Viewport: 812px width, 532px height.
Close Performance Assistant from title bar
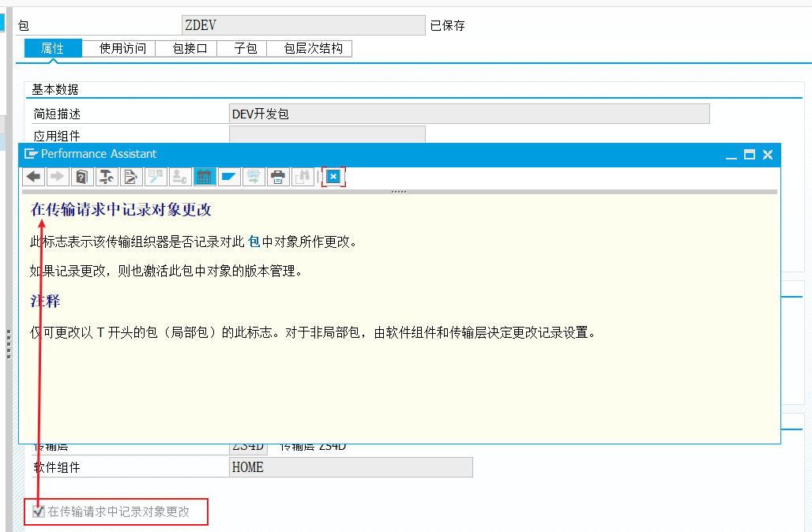coord(768,154)
